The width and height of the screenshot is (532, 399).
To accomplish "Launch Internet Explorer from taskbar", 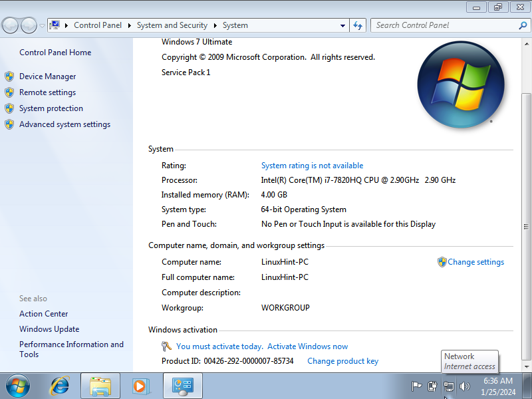I will click(x=60, y=386).
